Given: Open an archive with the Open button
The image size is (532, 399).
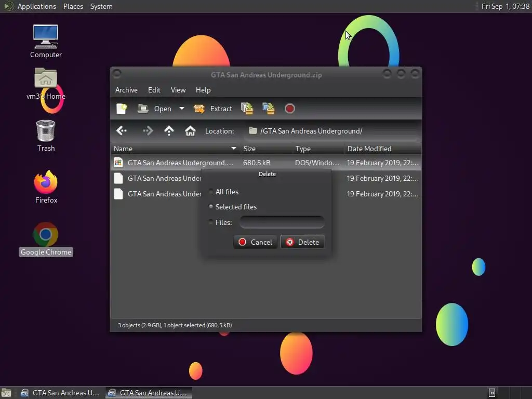Looking at the screenshot, I should tap(154, 109).
